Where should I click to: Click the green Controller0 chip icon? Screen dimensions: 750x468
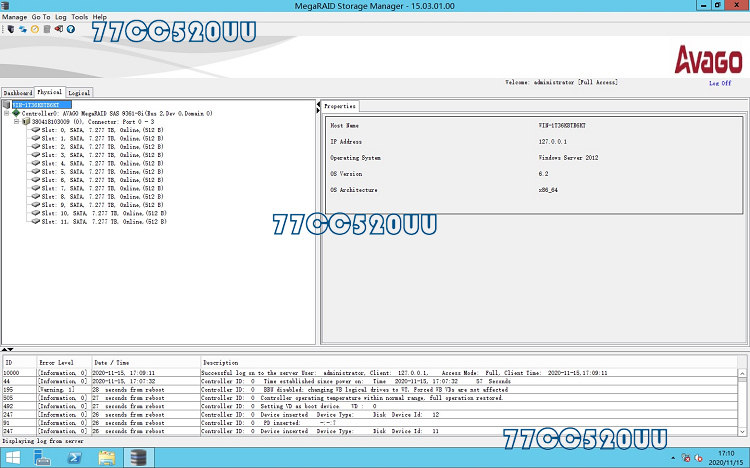16,113
